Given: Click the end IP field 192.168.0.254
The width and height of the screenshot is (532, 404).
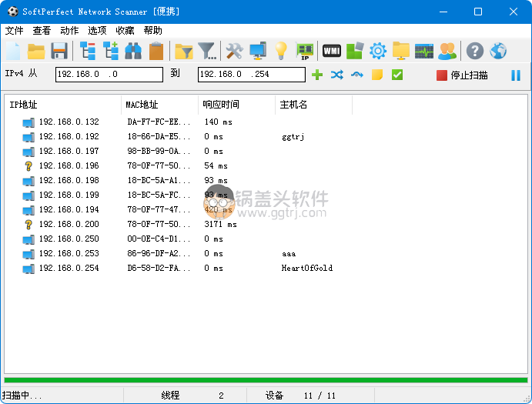Looking at the screenshot, I should [252, 75].
